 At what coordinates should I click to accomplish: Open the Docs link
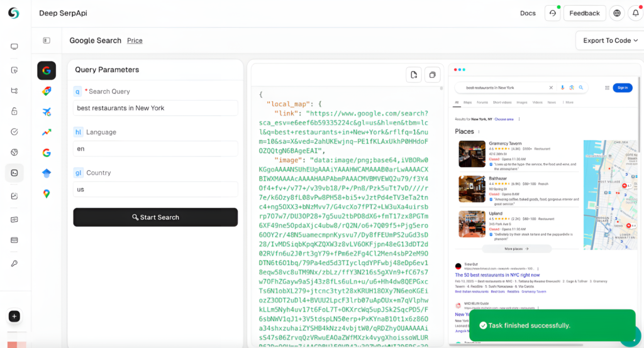tap(528, 13)
